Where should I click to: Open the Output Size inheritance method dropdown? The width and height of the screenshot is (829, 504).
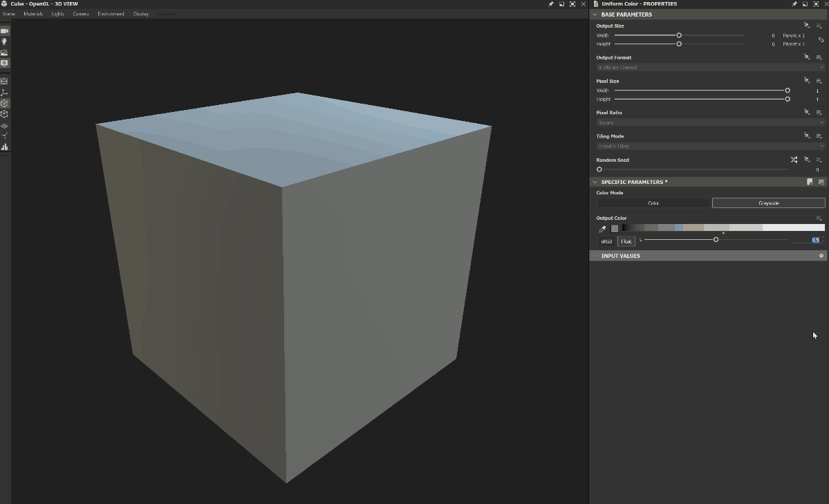click(807, 26)
